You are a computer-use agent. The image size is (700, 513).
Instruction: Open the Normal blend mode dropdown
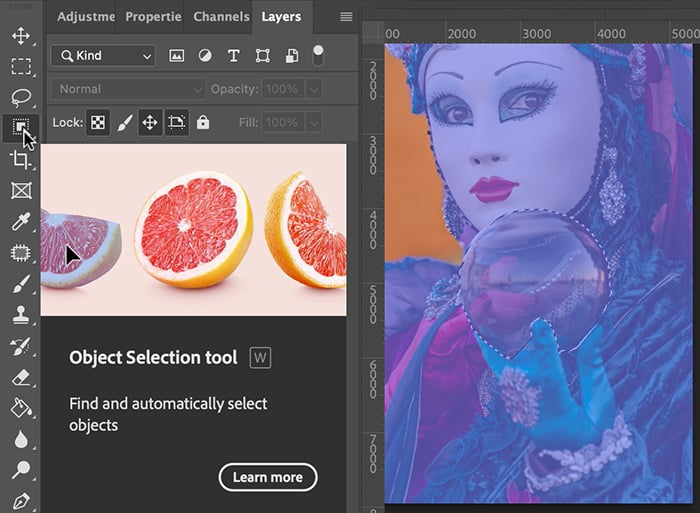pos(128,89)
